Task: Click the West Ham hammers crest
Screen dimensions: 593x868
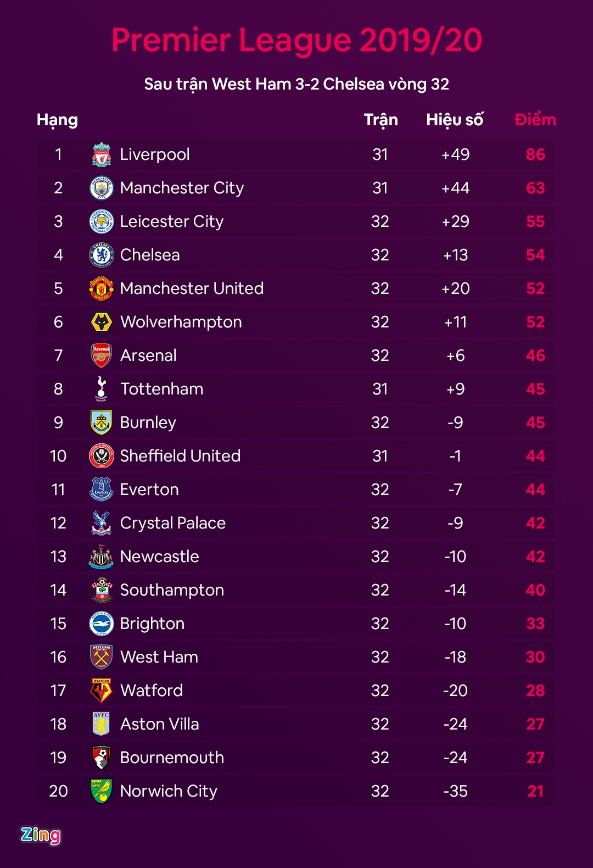Action: point(102,657)
